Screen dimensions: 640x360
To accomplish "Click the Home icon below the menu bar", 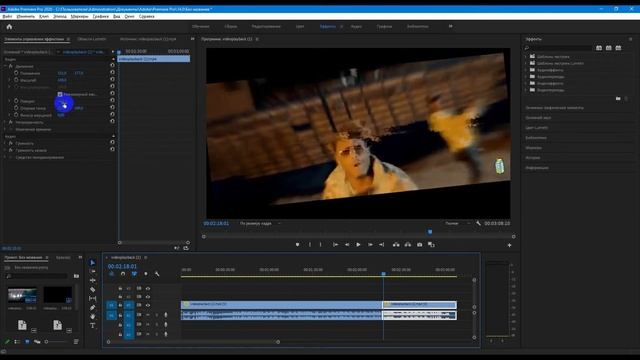I will click(x=9, y=27).
